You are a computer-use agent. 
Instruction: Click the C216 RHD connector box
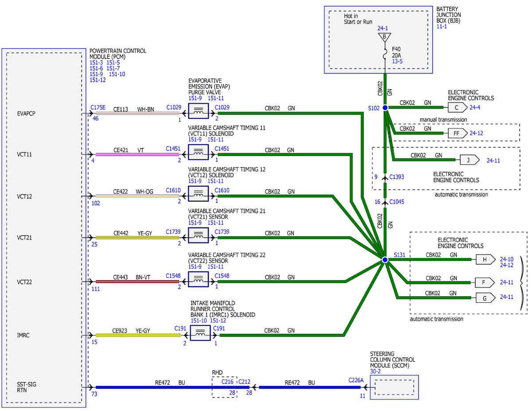pos(224,387)
